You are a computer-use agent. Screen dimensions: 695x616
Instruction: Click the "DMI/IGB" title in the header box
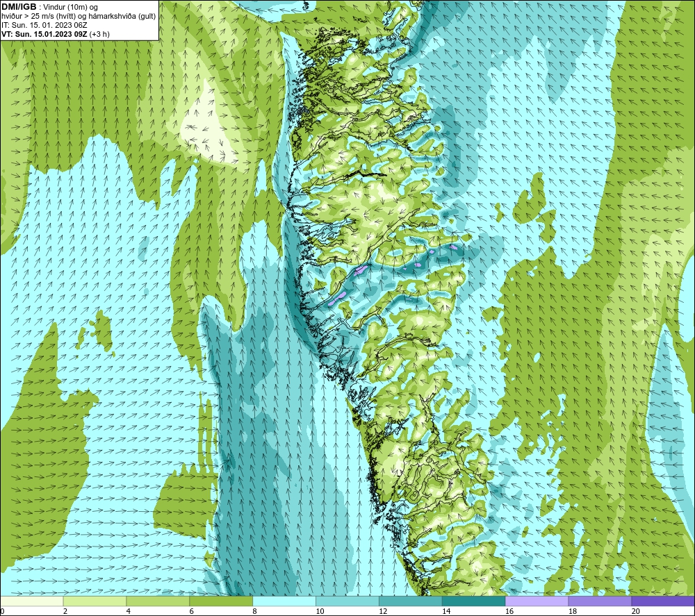[19, 7]
